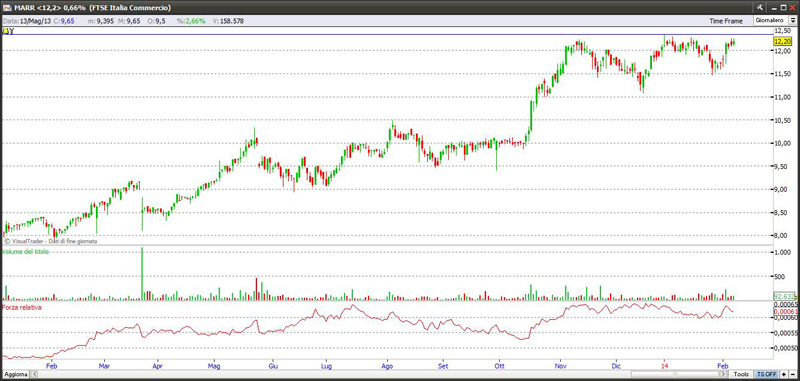Viewport: 800px width, 381px height.
Task: Click the red '14' year marker on time axis
Action: (x=664, y=366)
